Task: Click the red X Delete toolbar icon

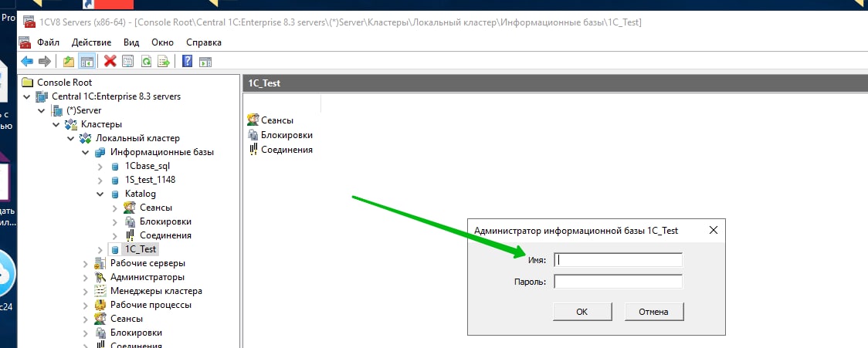Action: [x=110, y=61]
